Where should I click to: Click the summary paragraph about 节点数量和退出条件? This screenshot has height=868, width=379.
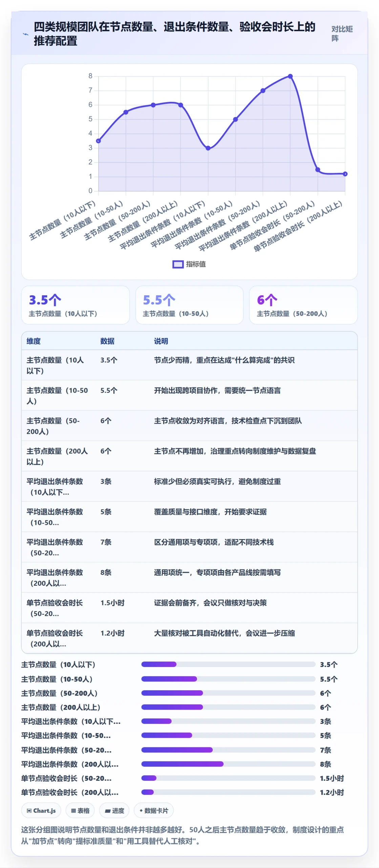[x=183, y=835]
